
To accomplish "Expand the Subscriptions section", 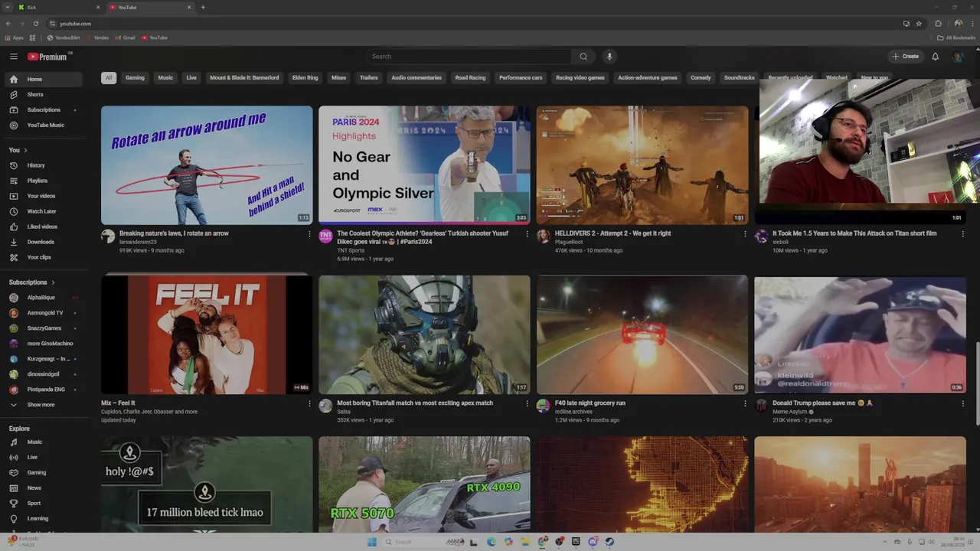I will (x=31, y=282).
